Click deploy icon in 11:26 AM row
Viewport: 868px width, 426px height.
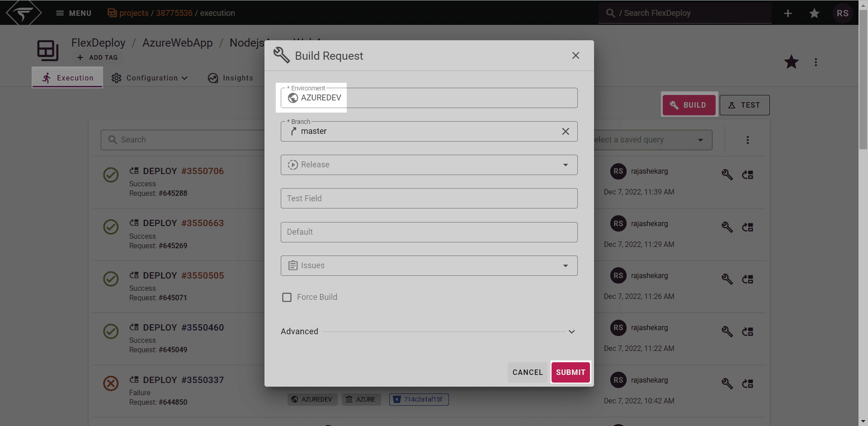748,279
